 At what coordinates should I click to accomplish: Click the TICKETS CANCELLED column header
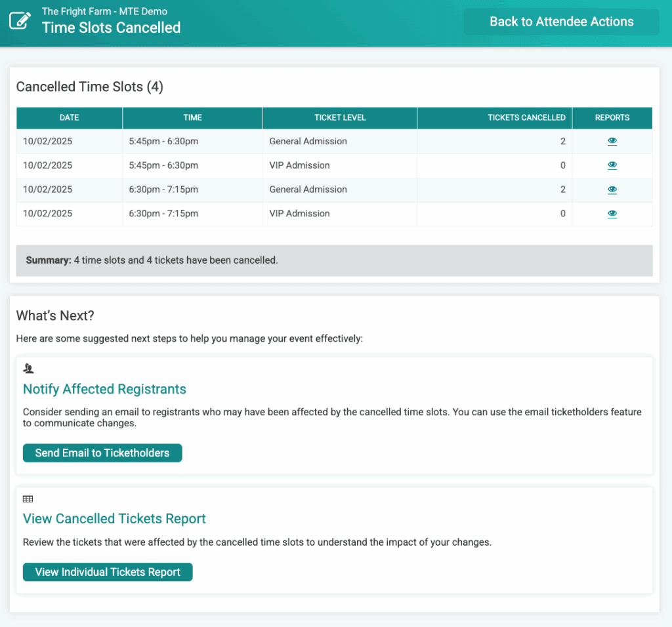click(526, 118)
